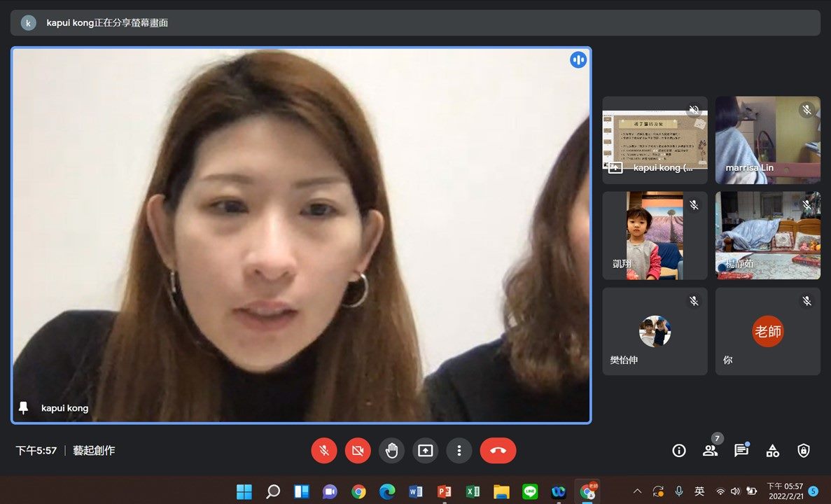Open more options three-dot menu
This screenshot has width=831, height=504.
pos(459,451)
